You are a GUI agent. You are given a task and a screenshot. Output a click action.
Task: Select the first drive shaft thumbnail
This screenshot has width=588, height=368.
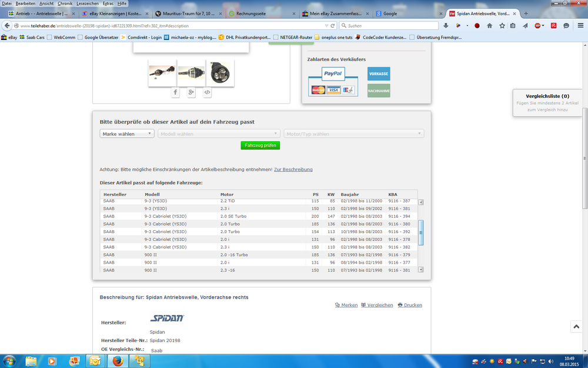162,72
